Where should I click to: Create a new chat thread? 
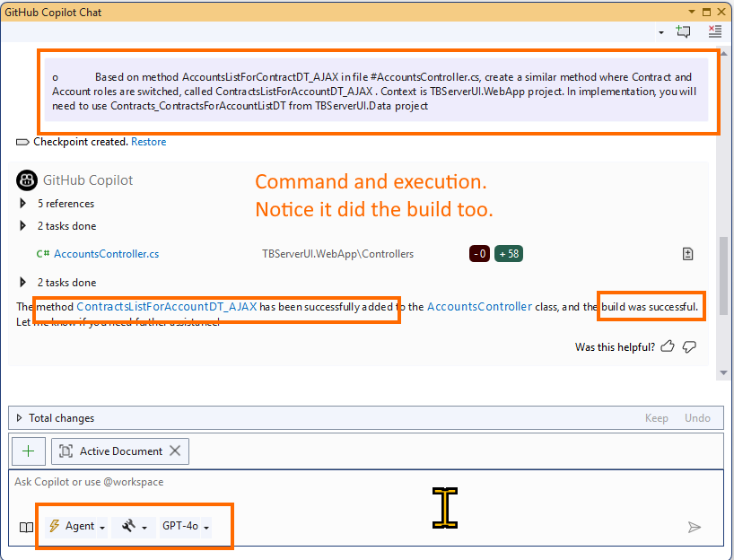click(683, 31)
